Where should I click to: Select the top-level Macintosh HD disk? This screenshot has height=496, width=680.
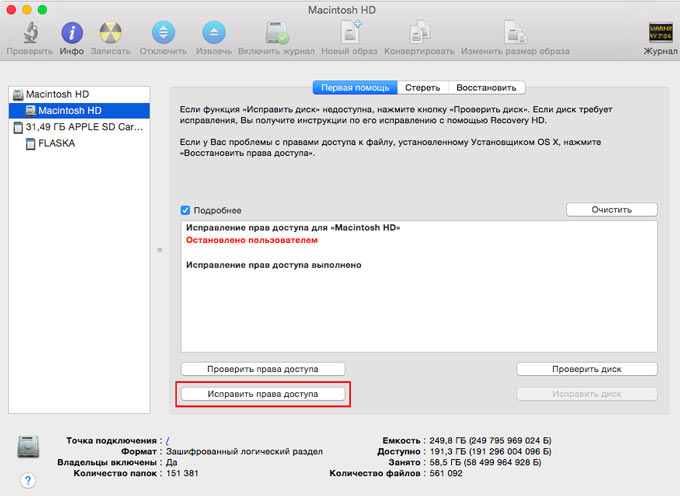point(79,94)
